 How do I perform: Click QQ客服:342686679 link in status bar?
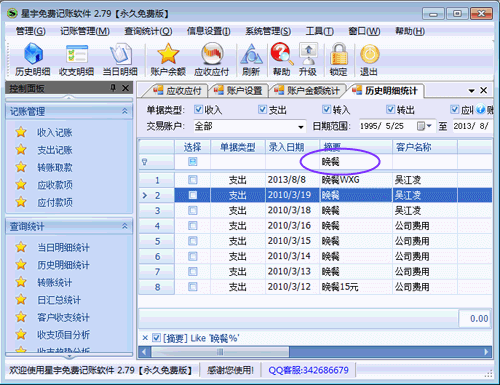(308, 370)
